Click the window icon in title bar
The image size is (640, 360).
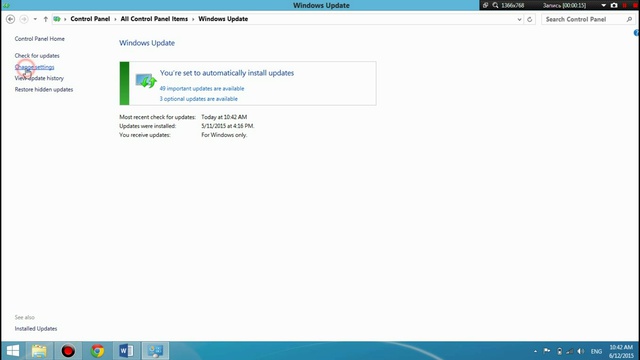tap(6, 5)
